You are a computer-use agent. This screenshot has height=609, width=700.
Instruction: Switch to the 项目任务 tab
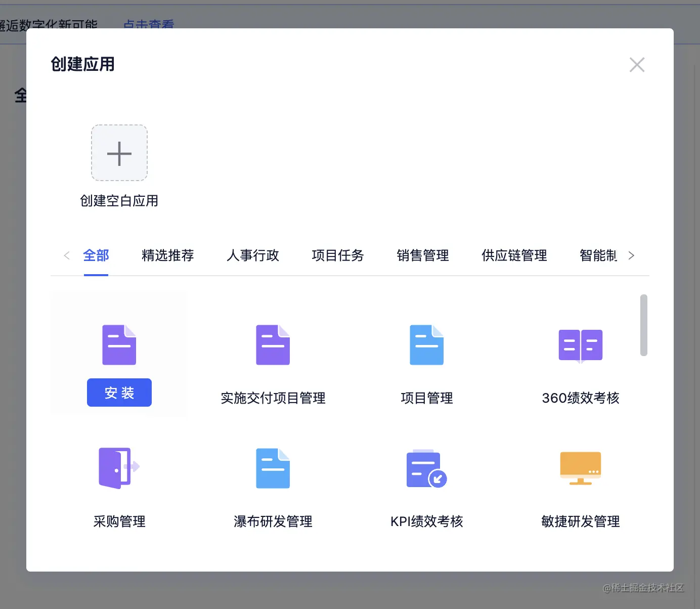[338, 255]
